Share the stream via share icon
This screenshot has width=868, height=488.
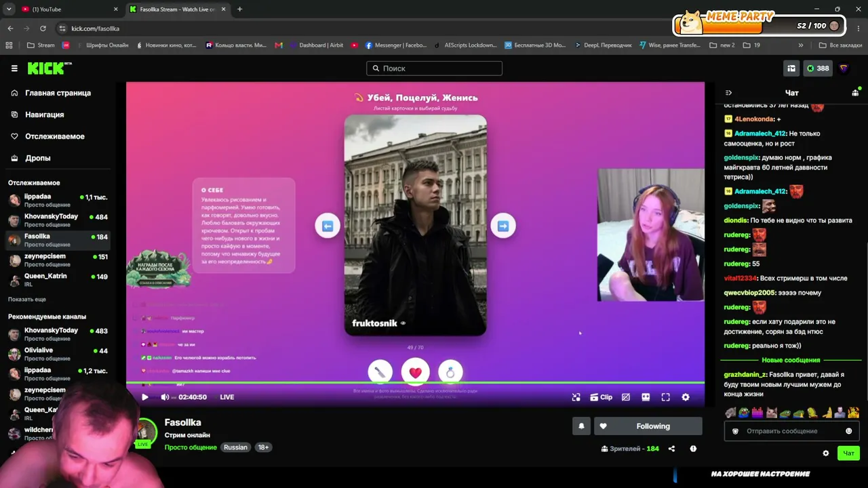point(671,449)
